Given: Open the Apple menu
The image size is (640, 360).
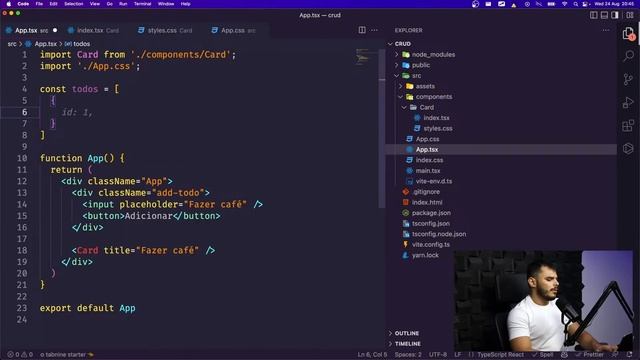Looking at the screenshot, I should (9, 4).
